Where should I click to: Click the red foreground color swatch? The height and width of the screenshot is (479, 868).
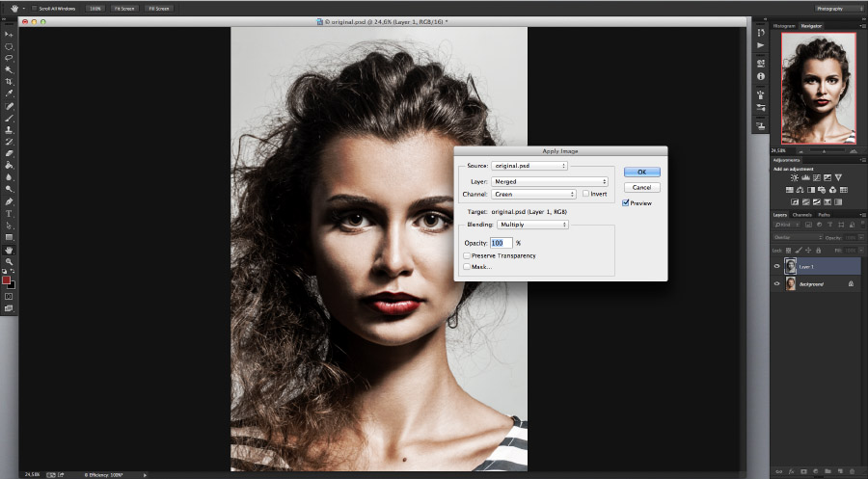(x=6, y=280)
